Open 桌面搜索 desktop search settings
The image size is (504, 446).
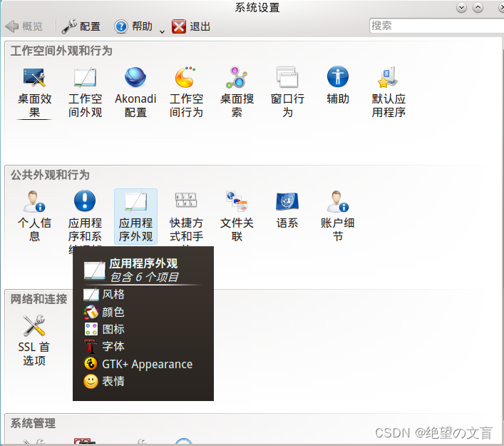click(237, 92)
